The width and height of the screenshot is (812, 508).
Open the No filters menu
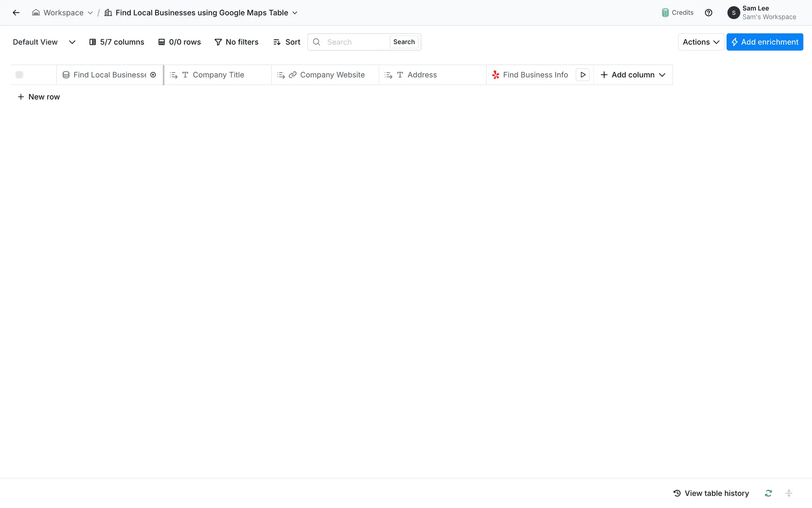pos(236,42)
